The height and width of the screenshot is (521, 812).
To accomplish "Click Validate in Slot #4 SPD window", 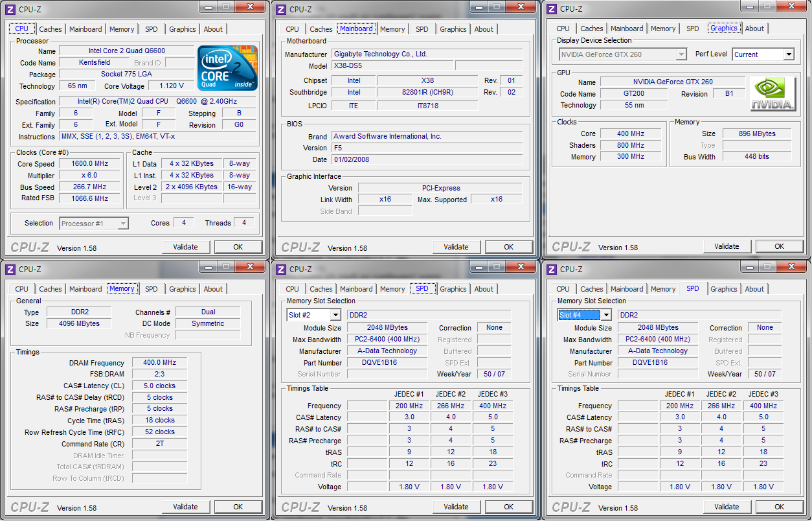I will pos(727,507).
